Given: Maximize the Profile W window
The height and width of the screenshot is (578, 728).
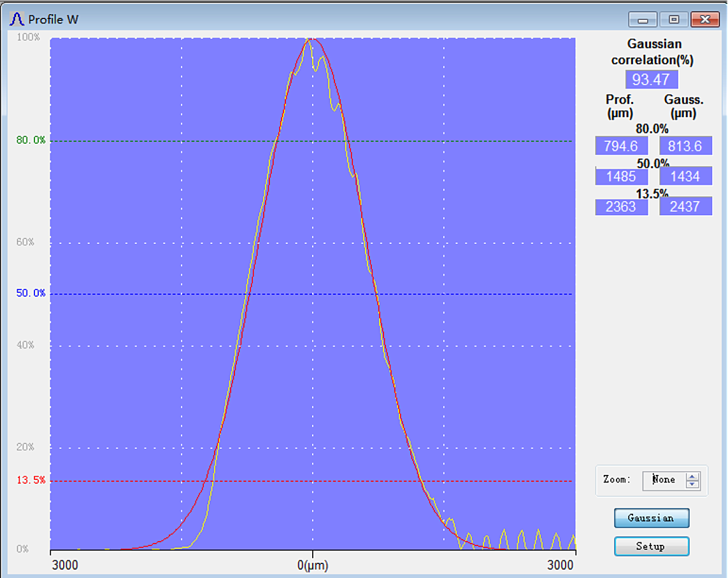Looking at the screenshot, I should [673, 20].
